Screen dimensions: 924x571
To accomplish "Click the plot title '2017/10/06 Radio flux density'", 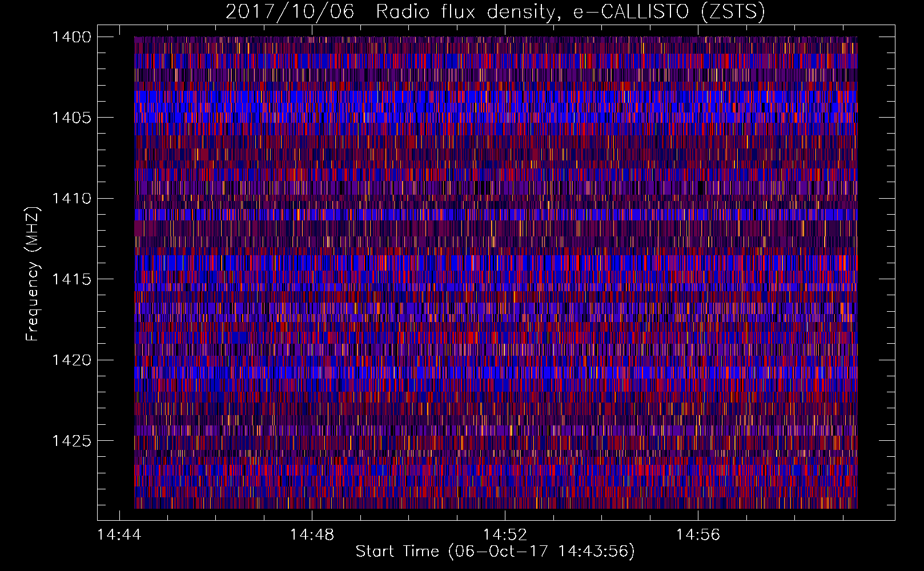I will pyautogui.click(x=495, y=11).
